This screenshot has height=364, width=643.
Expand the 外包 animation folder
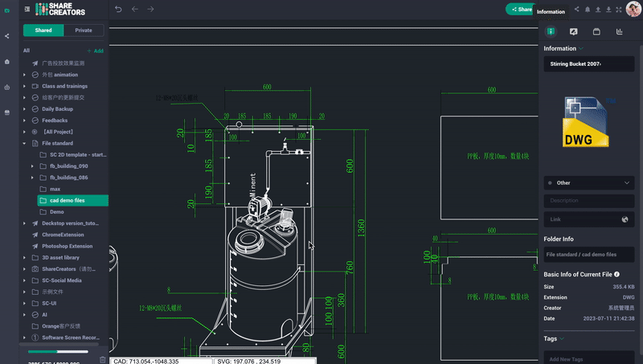(x=24, y=75)
